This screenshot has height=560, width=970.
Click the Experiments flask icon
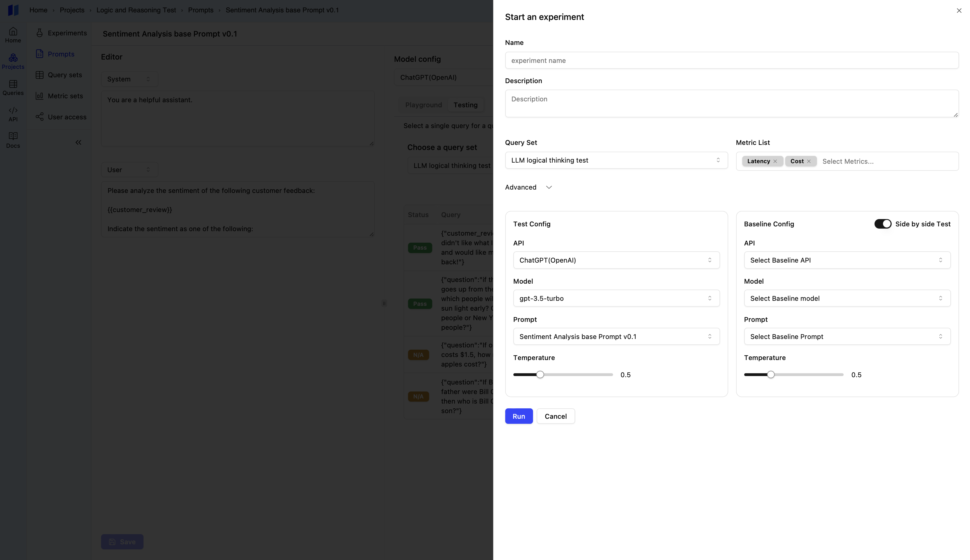(40, 33)
